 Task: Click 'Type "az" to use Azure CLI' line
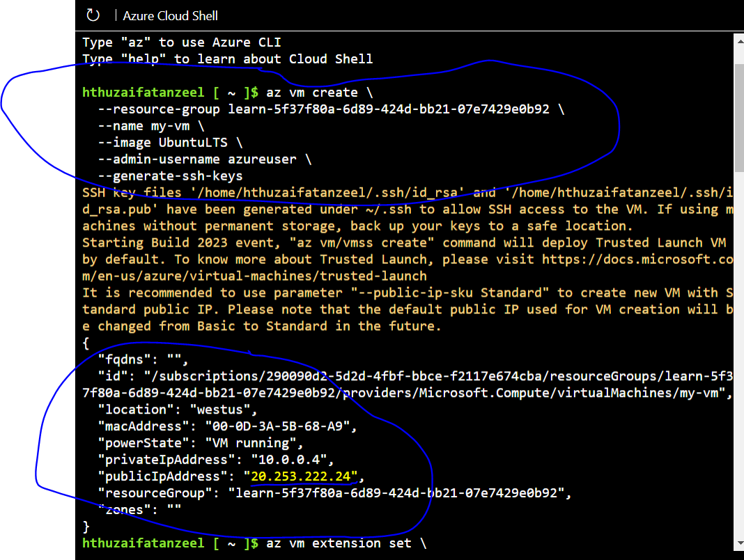[182, 42]
